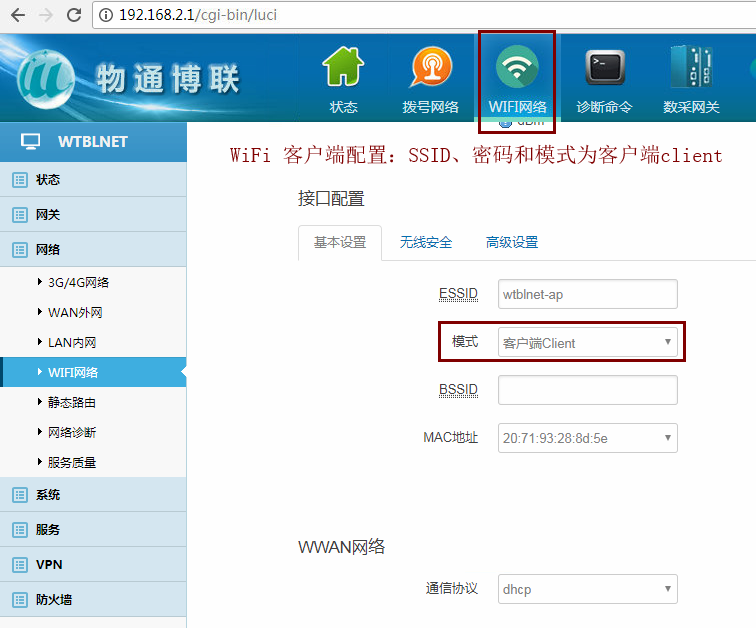The image size is (756, 628).
Task: Click the 数采网关 gateway icon
Action: click(x=691, y=70)
